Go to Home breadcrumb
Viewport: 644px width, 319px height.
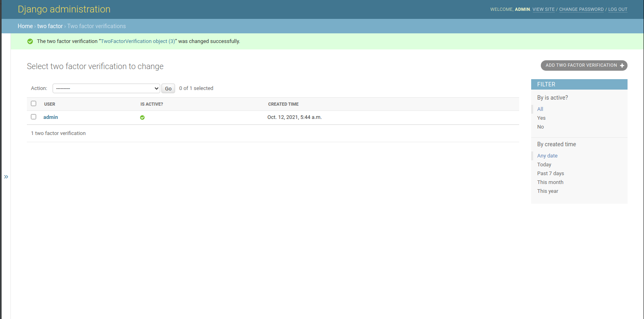point(25,26)
